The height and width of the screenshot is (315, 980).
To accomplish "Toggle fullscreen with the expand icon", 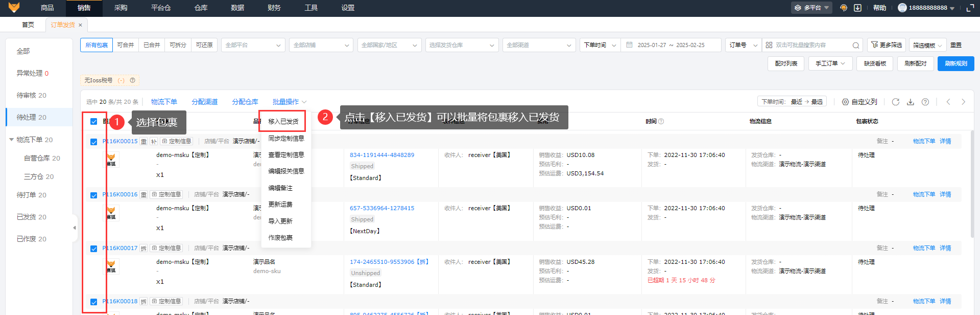I will coord(970,8).
